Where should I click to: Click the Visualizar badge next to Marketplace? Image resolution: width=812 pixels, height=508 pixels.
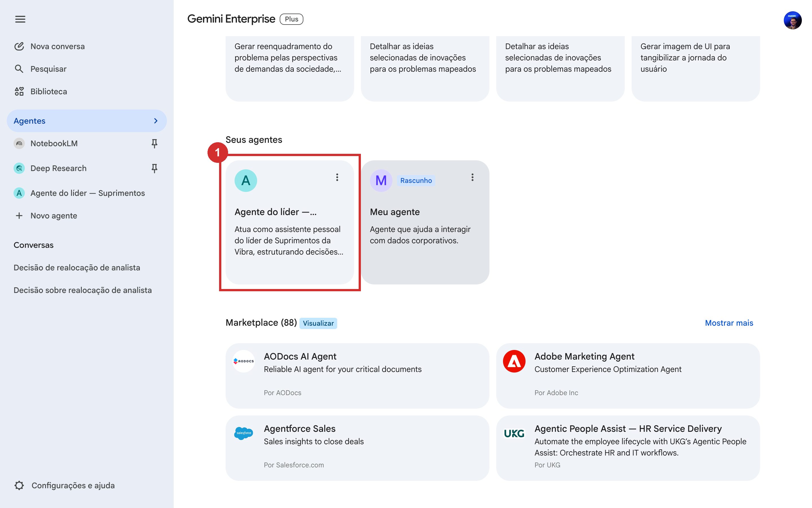(318, 323)
